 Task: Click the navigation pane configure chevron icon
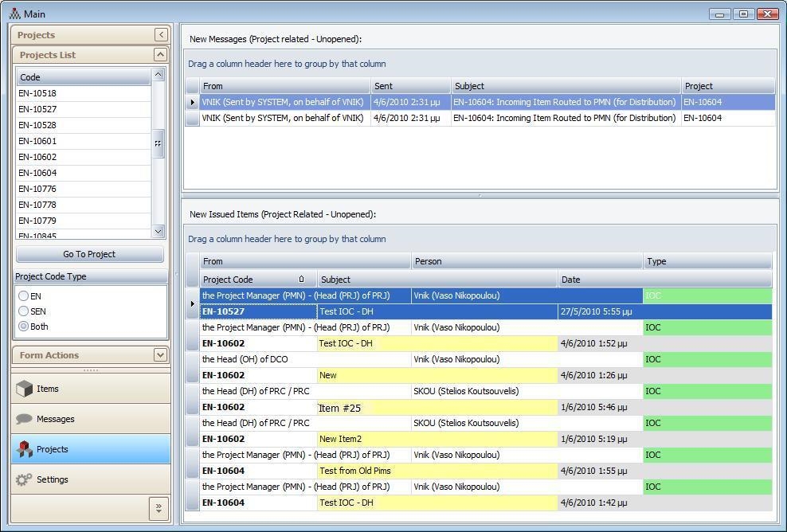click(x=158, y=507)
